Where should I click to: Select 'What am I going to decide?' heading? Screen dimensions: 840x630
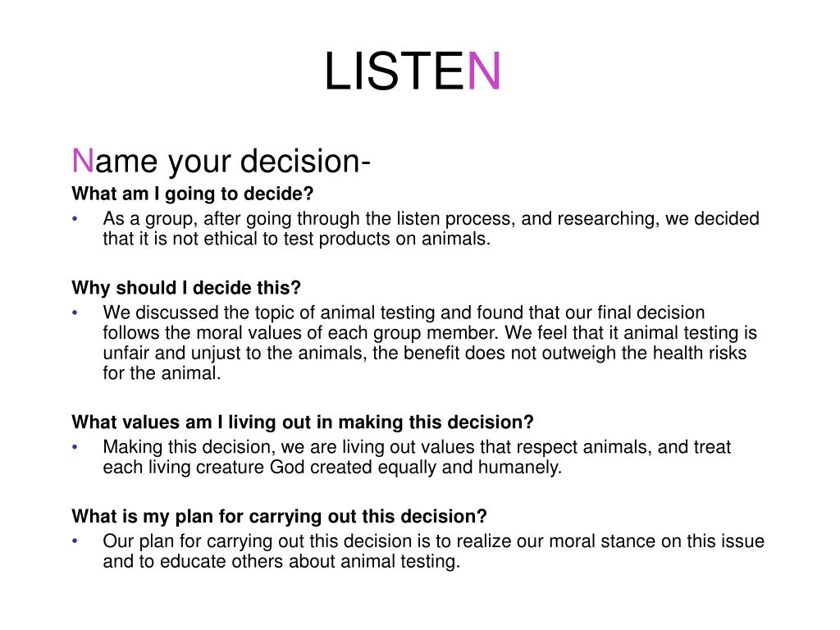[192, 194]
